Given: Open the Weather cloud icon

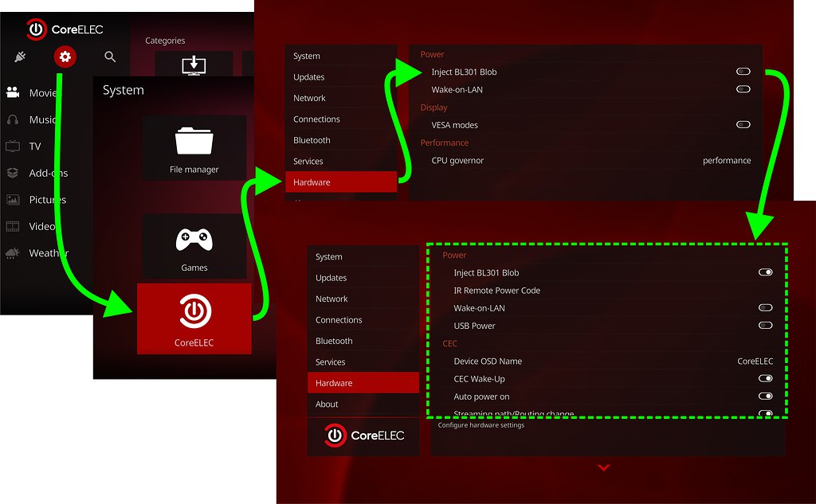Looking at the screenshot, I should pyautogui.click(x=13, y=252).
